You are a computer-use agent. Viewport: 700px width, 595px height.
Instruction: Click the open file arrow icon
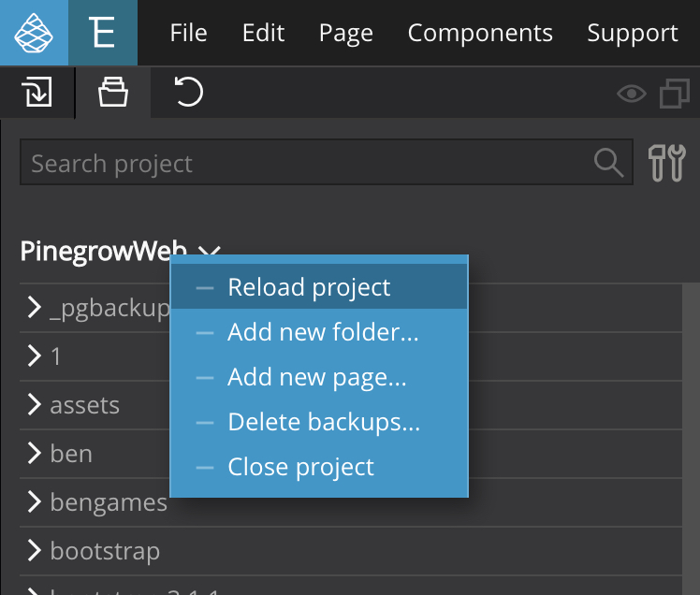(x=37, y=92)
